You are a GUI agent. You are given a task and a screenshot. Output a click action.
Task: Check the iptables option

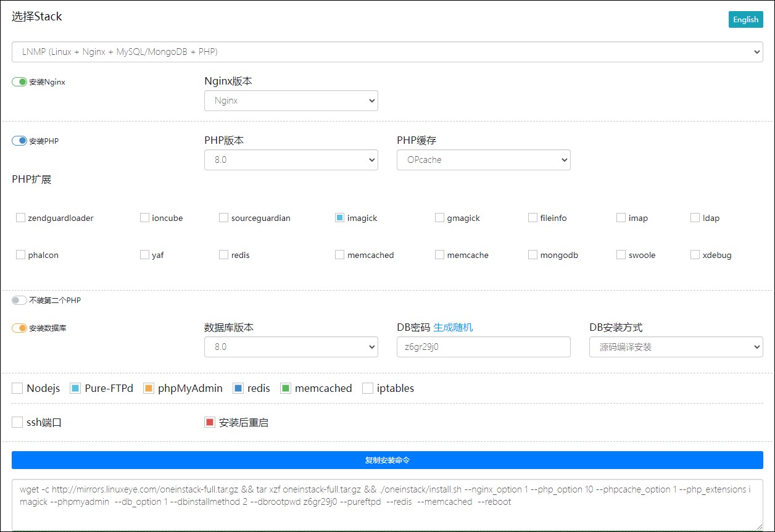tap(368, 388)
